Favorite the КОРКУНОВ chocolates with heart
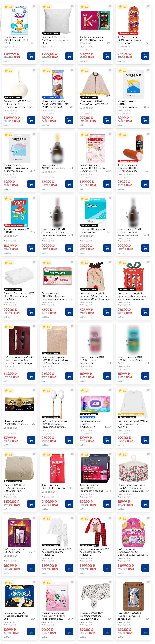The width and height of the screenshot is (155, 644). tap(110, 6)
